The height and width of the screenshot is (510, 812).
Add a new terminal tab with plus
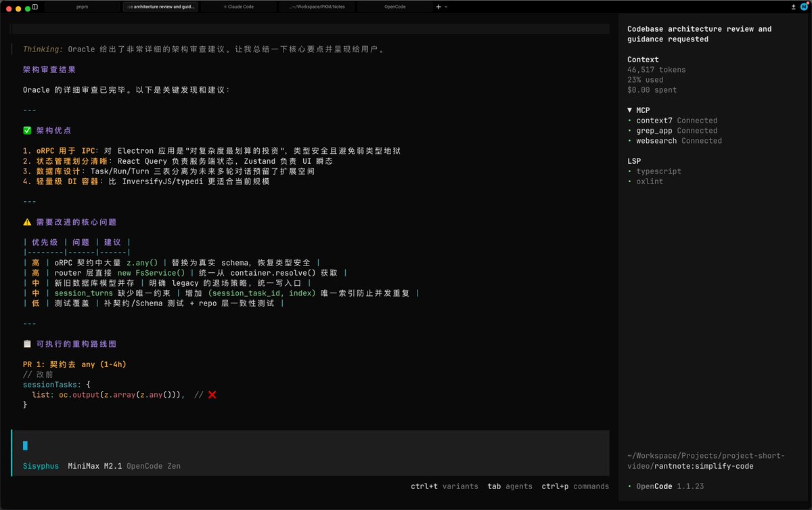click(x=438, y=7)
